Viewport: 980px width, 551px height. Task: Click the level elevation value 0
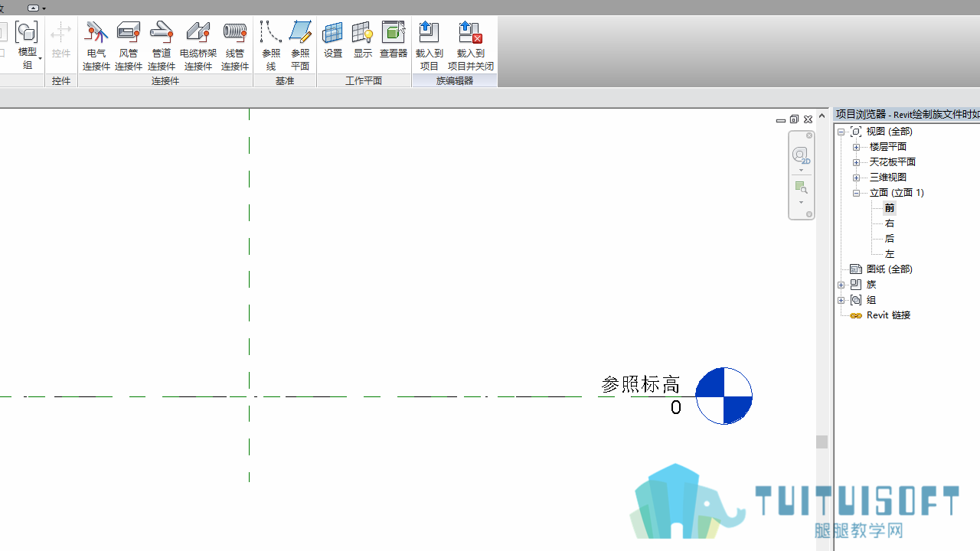(676, 408)
